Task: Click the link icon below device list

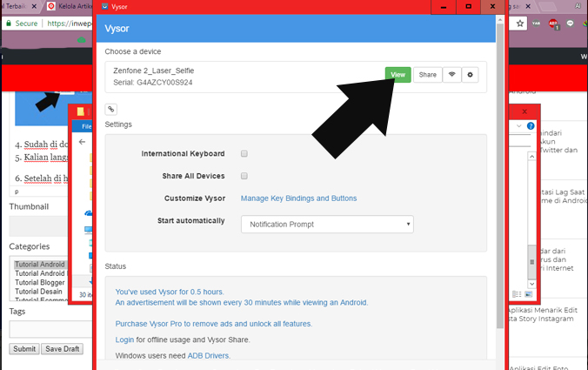Action: (x=111, y=109)
